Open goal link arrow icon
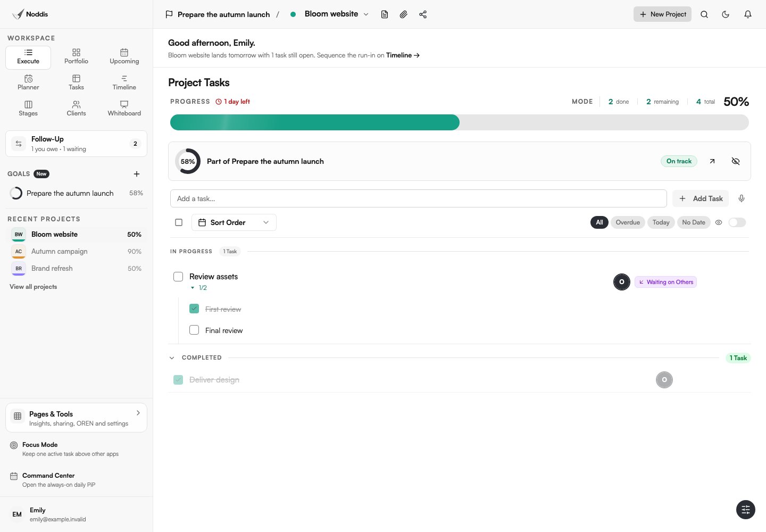Image resolution: width=766 pixels, height=532 pixels. coord(712,161)
